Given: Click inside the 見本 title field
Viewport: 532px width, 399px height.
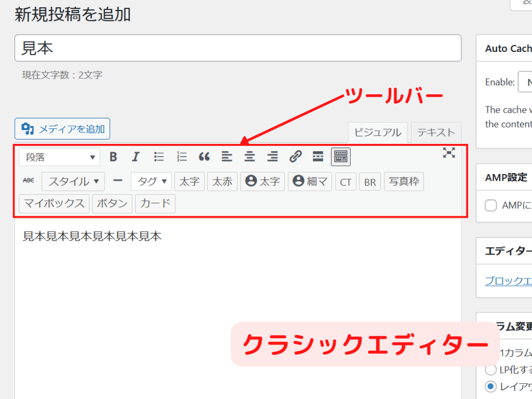Looking at the screenshot, I should point(238,48).
